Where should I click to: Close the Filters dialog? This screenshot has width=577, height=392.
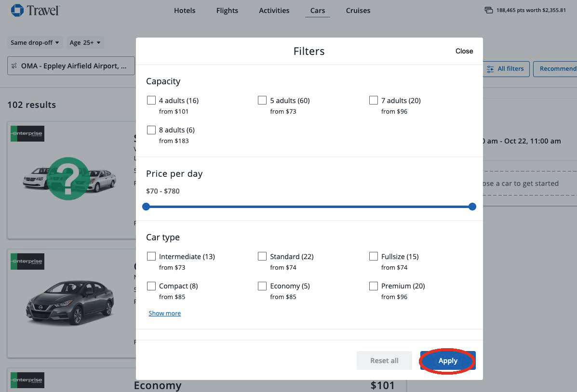tap(464, 51)
